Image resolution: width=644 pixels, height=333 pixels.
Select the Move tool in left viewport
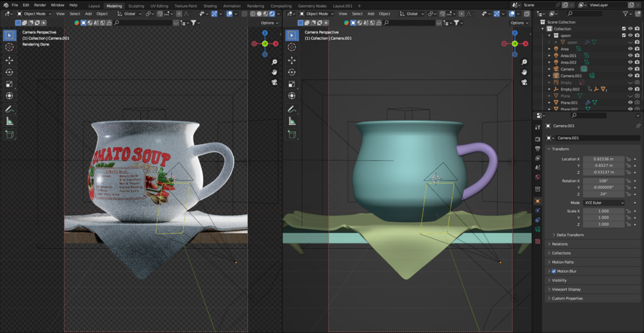click(9, 60)
